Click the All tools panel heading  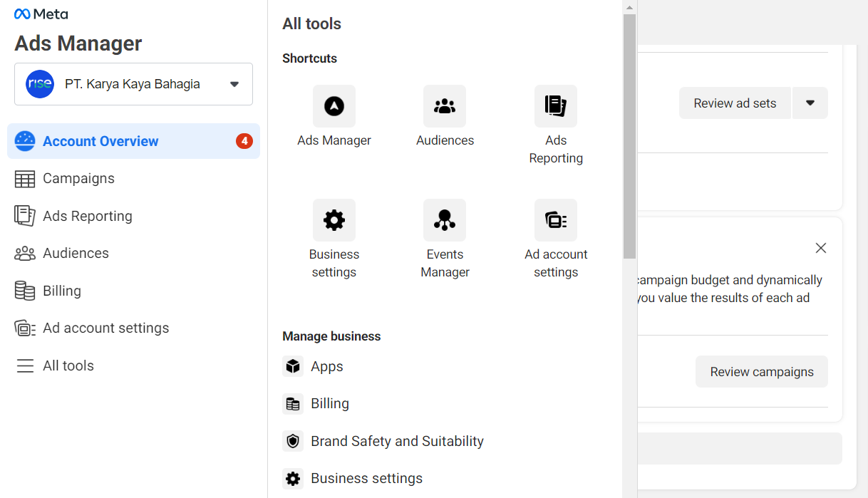(x=311, y=24)
